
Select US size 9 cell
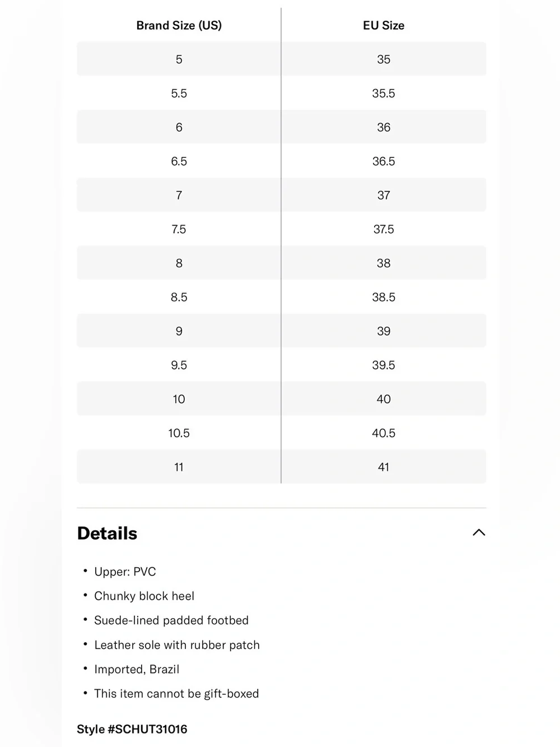tap(179, 331)
